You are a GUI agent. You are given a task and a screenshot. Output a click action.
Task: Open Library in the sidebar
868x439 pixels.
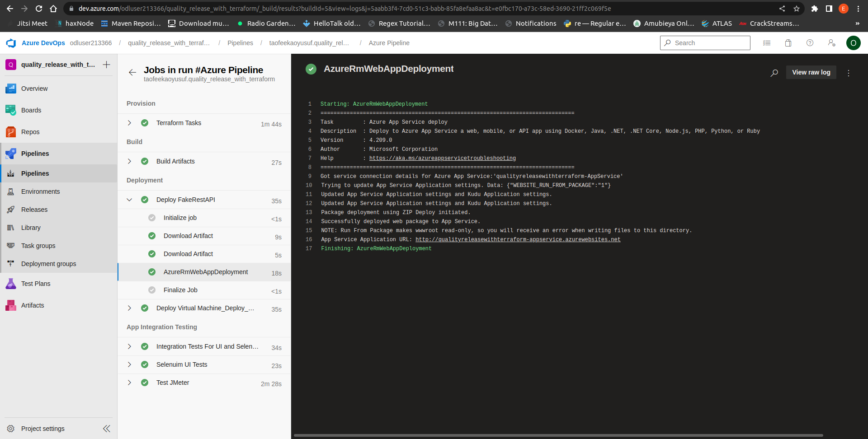(59, 228)
